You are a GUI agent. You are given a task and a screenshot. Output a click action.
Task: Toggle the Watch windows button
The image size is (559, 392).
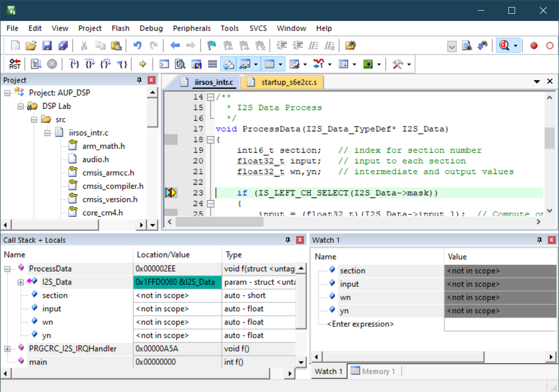[244, 64]
